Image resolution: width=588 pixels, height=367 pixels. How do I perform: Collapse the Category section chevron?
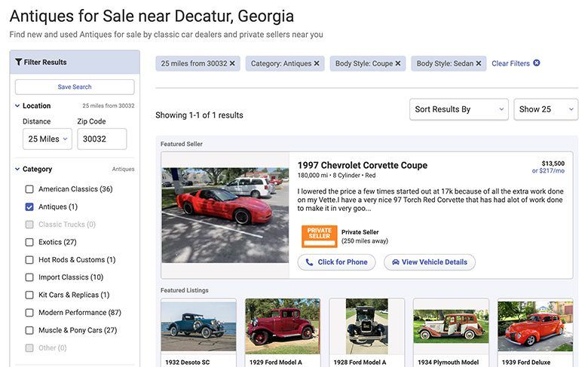coord(17,170)
